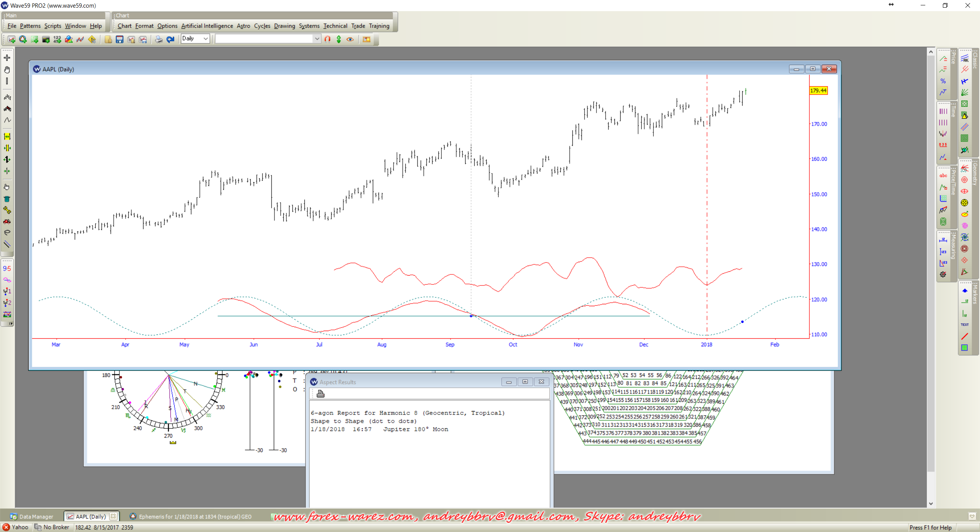Open the Daily timeframe dropdown
980x532 pixels.
point(206,39)
